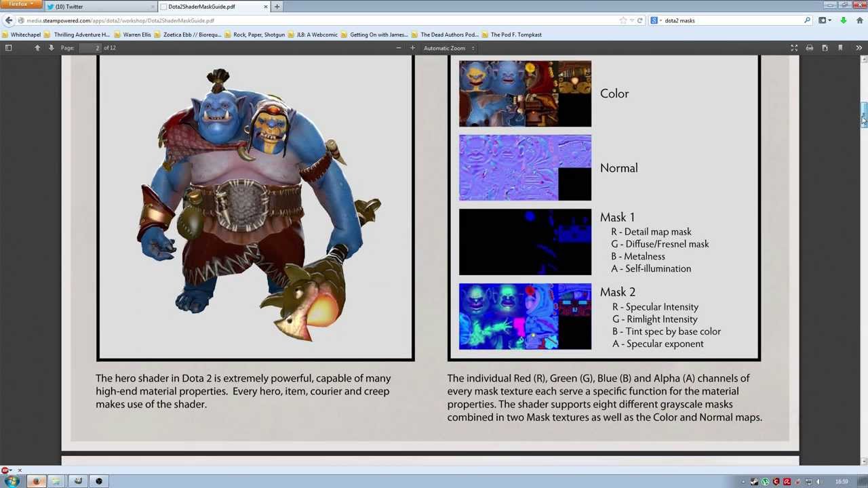Go to the Firefox home page
The image size is (868, 488).
[x=859, y=20]
